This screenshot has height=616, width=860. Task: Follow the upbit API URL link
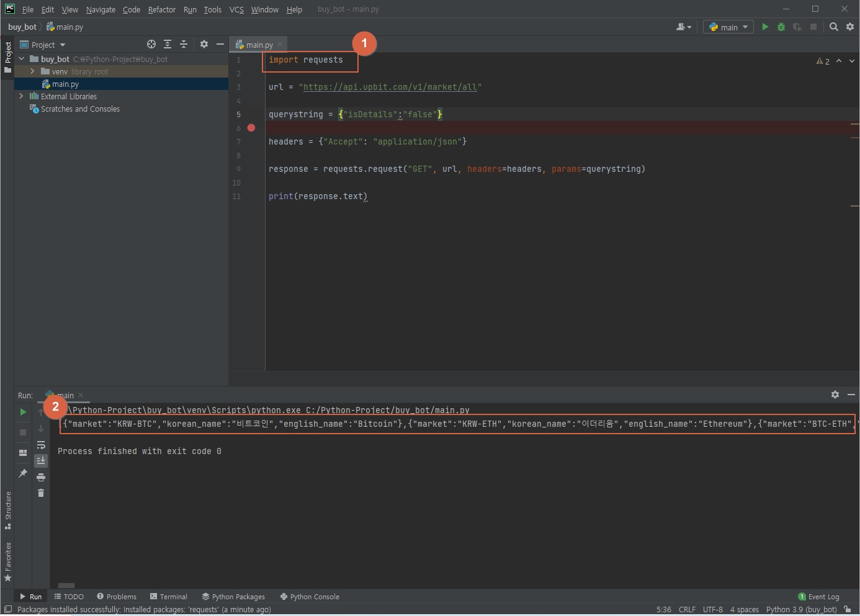(x=390, y=87)
